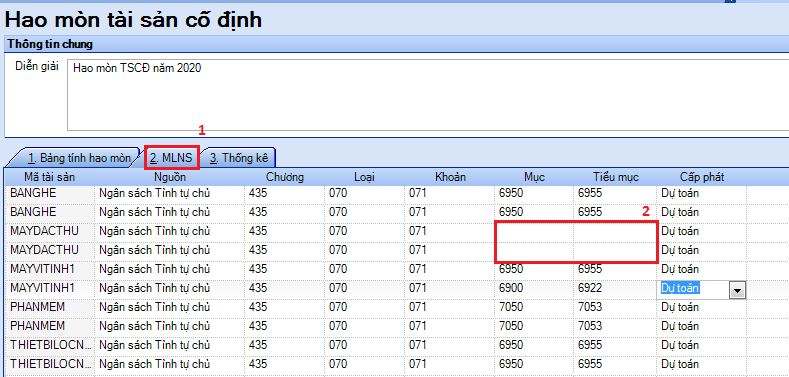Image resolution: width=789 pixels, height=377 pixels.
Task: Click the 'Khoản' column header
Action: 450,177
